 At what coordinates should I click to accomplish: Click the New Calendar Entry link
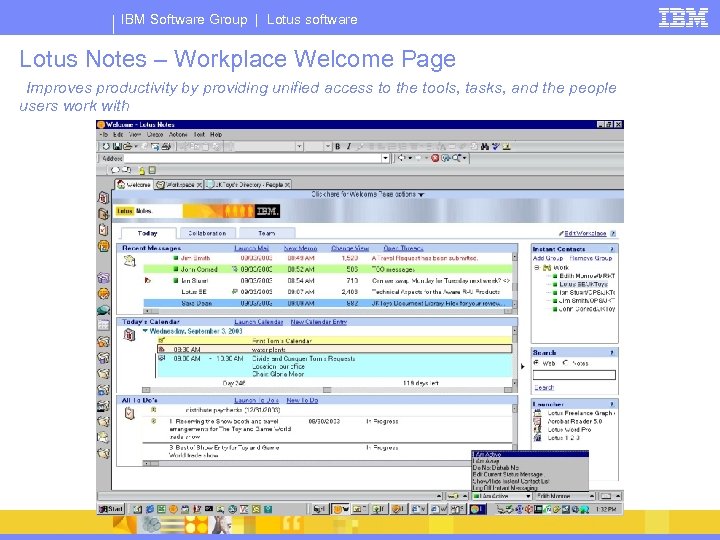click(x=319, y=322)
